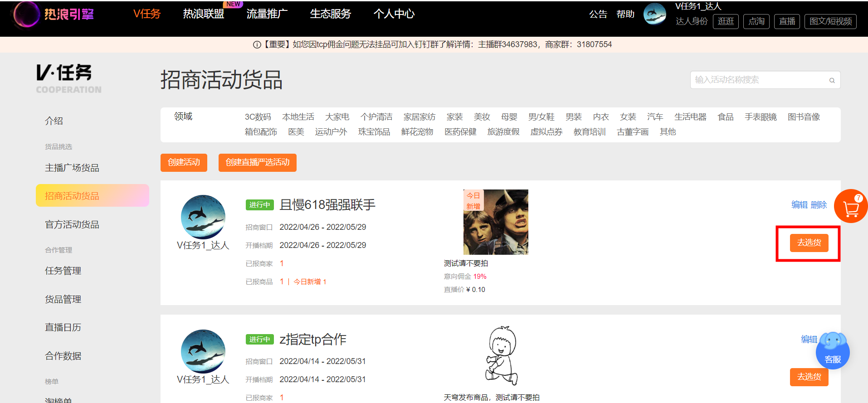Click the activity name search field
The width and height of the screenshot is (868, 403).
pos(765,80)
